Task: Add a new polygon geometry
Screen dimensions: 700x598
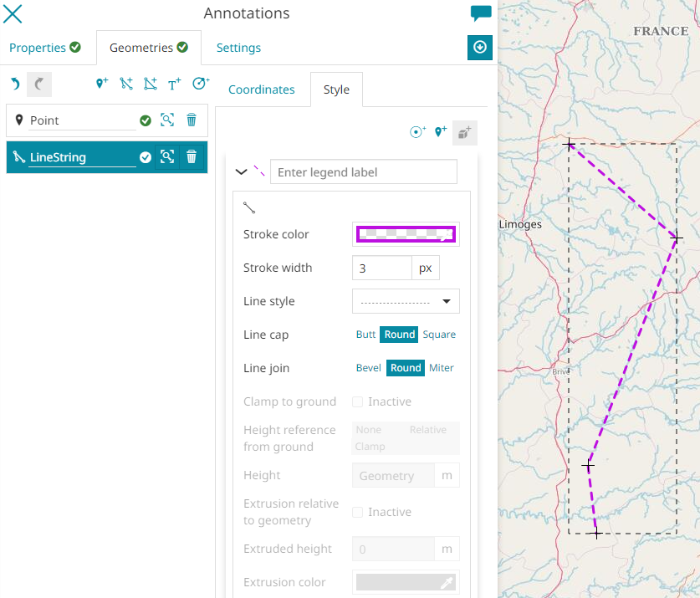Action: click(150, 84)
